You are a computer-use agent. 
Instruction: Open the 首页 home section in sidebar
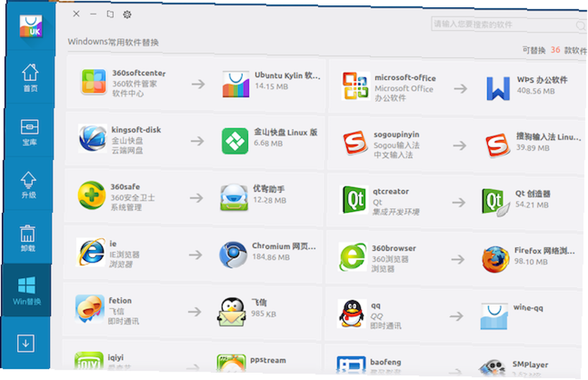click(x=30, y=78)
